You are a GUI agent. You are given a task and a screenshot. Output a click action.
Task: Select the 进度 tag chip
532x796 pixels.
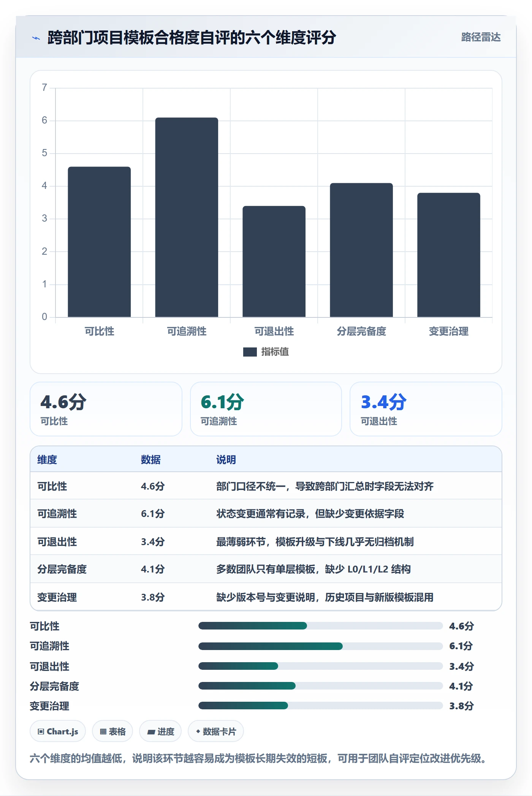160,731
